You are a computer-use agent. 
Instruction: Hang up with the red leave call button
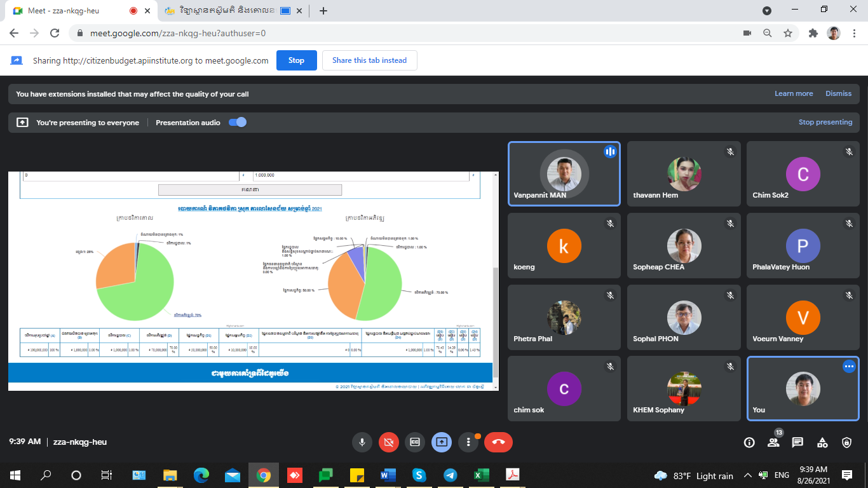(x=498, y=442)
